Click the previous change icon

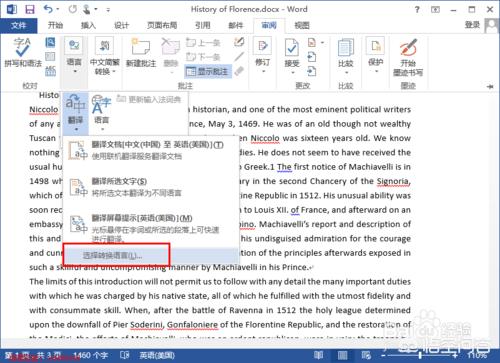pos(312,57)
